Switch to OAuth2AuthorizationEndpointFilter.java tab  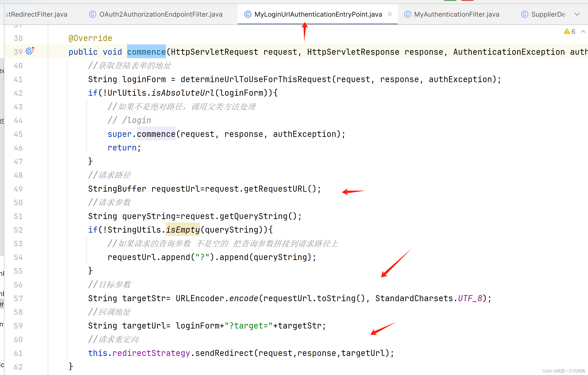(161, 14)
